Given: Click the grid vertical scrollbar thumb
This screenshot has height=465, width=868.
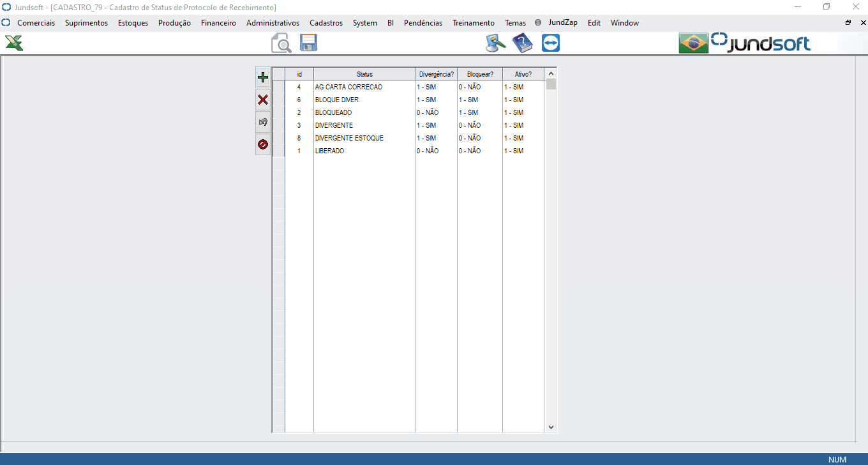Looking at the screenshot, I should (551, 84).
